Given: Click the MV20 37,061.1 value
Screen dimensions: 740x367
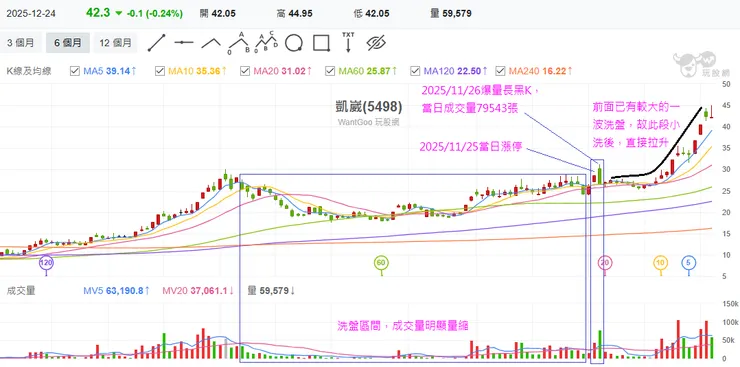Looking at the screenshot, I should click(x=198, y=291).
